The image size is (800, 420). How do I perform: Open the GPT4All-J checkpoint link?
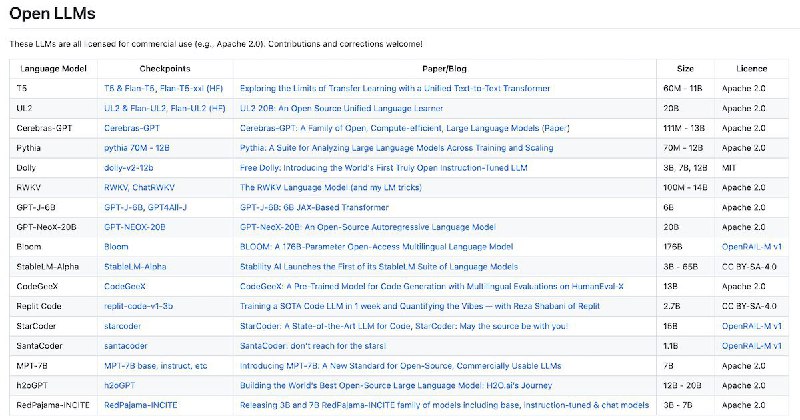pos(167,207)
